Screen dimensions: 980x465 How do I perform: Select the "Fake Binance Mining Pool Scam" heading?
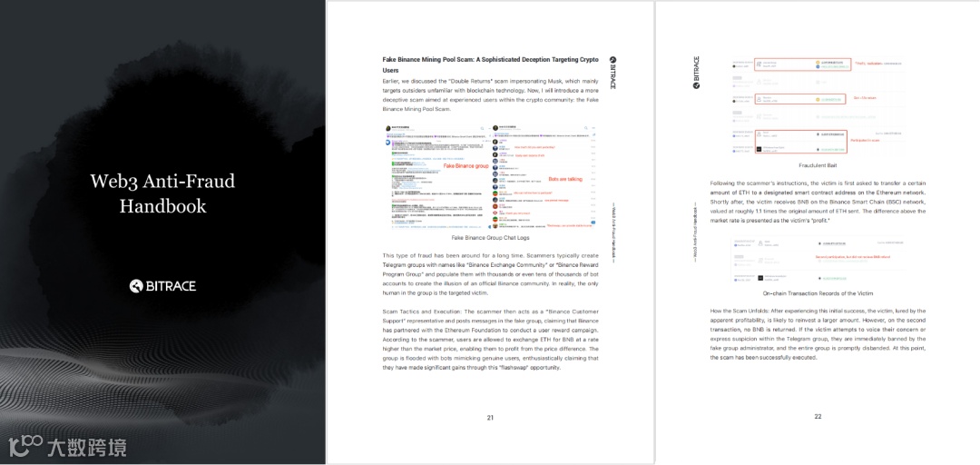click(x=490, y=65)
